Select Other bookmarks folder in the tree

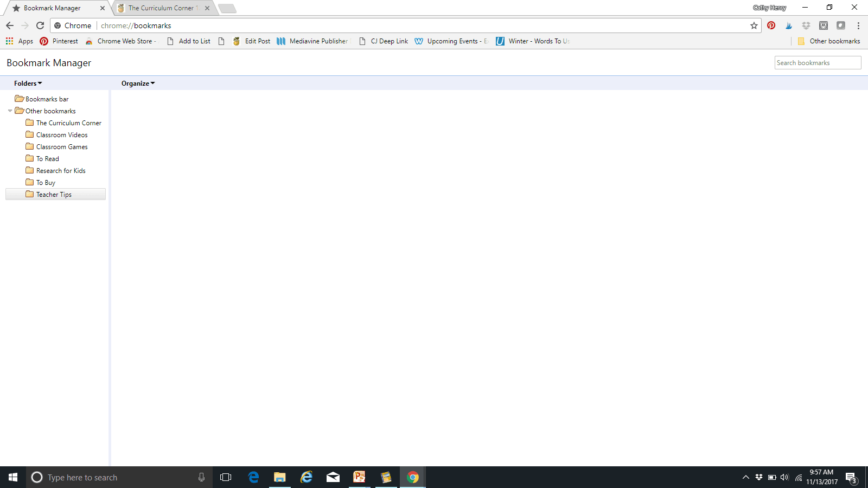click(46, 111)
